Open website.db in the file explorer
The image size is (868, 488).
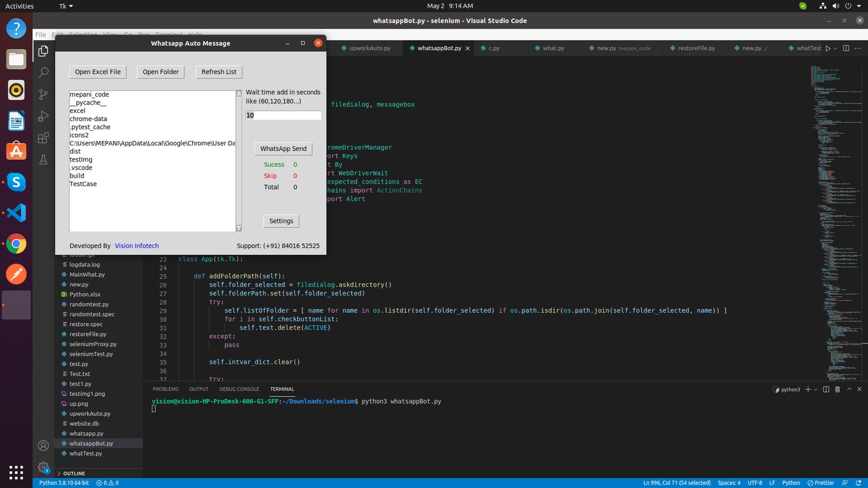pyautogui.click(x=84, y=424)
